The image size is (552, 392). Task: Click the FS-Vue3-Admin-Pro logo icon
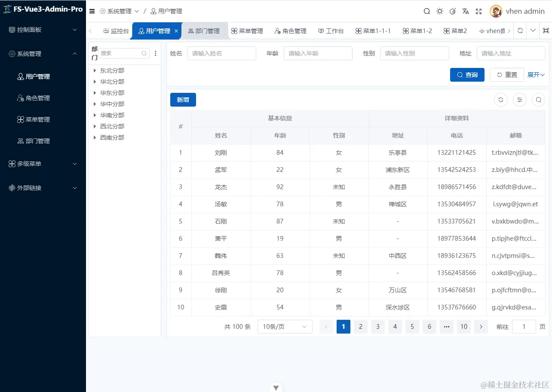tap(7, 9)
